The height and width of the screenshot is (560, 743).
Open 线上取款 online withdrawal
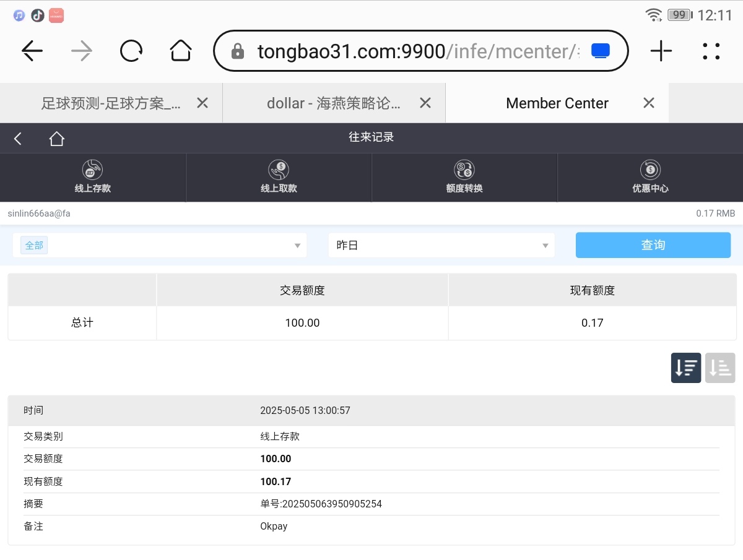(x=279, y=178)
